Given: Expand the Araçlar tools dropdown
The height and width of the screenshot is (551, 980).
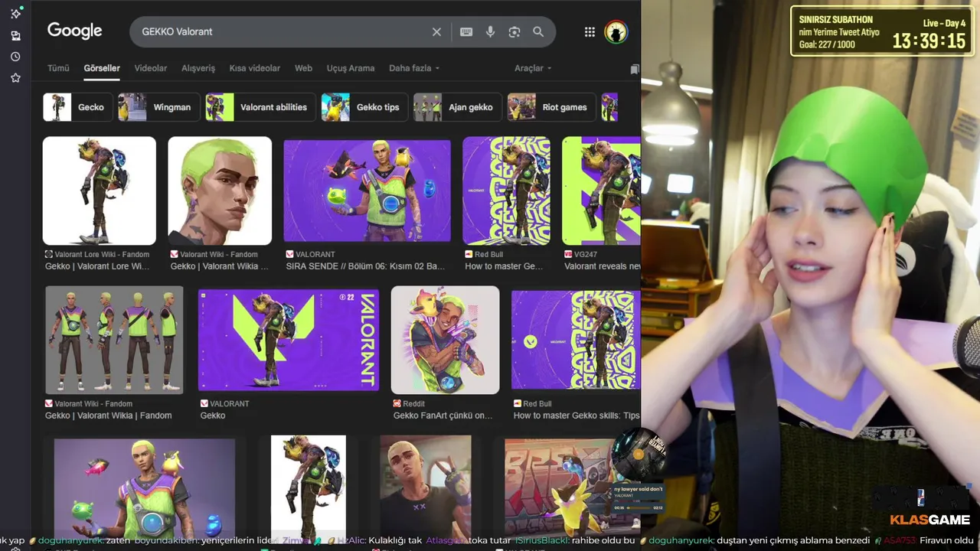Looking at the screenshot, I should [x=533, y=68].
